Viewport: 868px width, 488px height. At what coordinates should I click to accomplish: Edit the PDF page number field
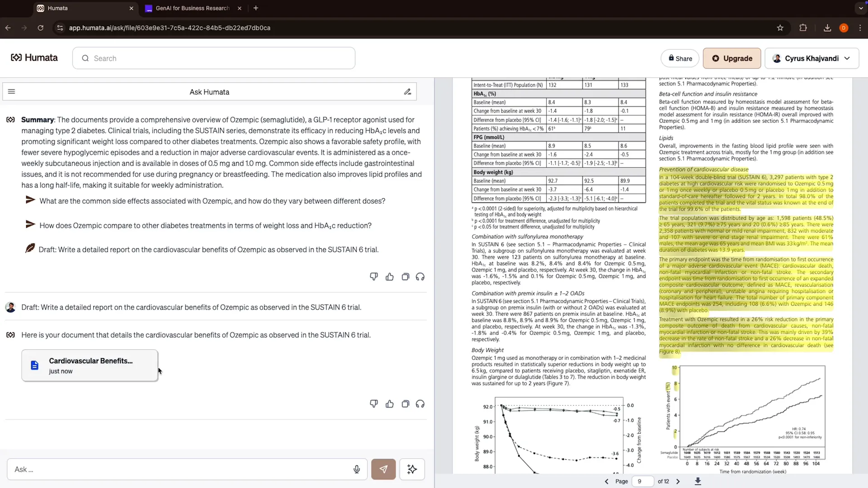642,481
